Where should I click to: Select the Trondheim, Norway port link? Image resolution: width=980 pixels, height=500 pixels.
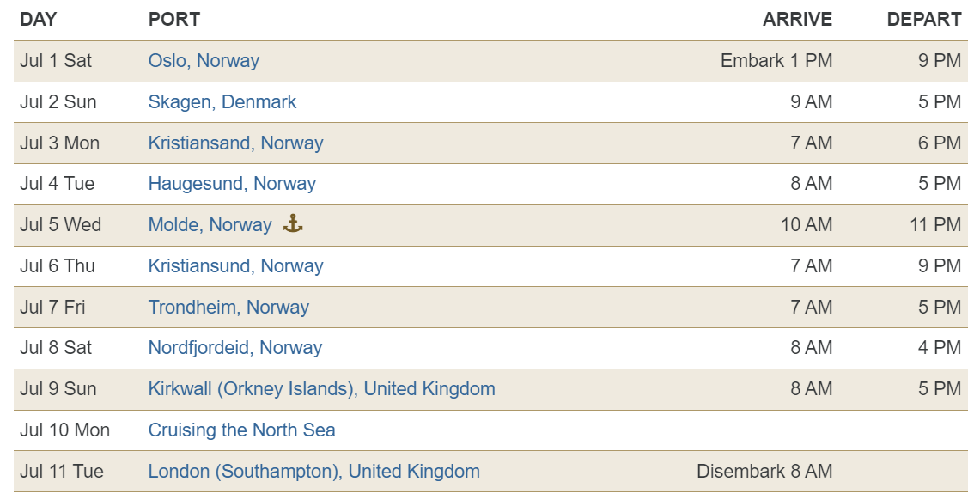(x=228, y=308)
